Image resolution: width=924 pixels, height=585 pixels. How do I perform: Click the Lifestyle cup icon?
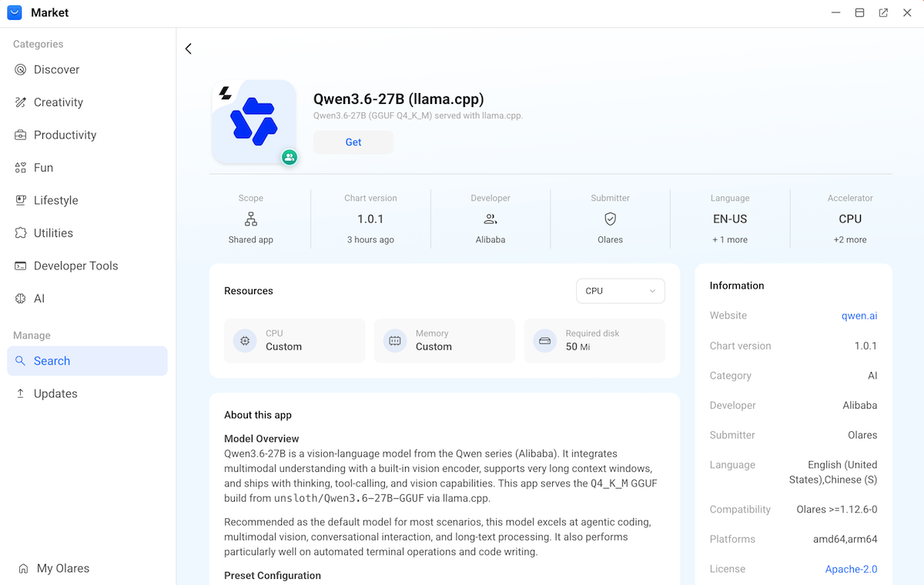click(x=21, y=200)
